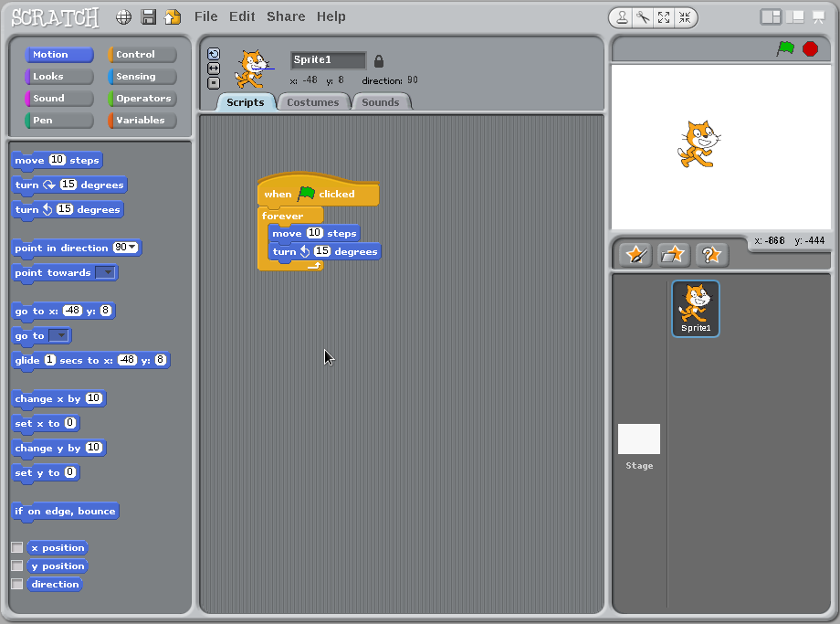Open the point in direction 90 dropdown

point(132,248)
